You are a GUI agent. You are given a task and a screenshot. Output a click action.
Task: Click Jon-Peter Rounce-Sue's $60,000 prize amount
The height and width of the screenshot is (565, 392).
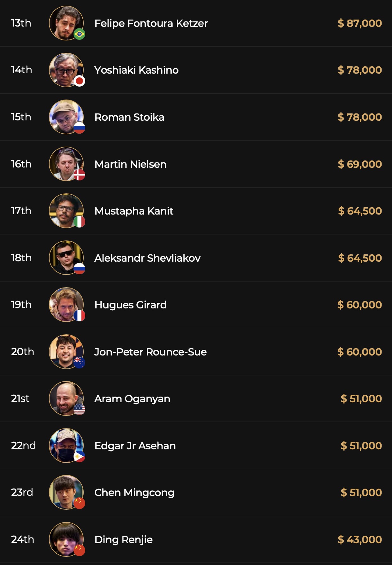click(359, 352)
